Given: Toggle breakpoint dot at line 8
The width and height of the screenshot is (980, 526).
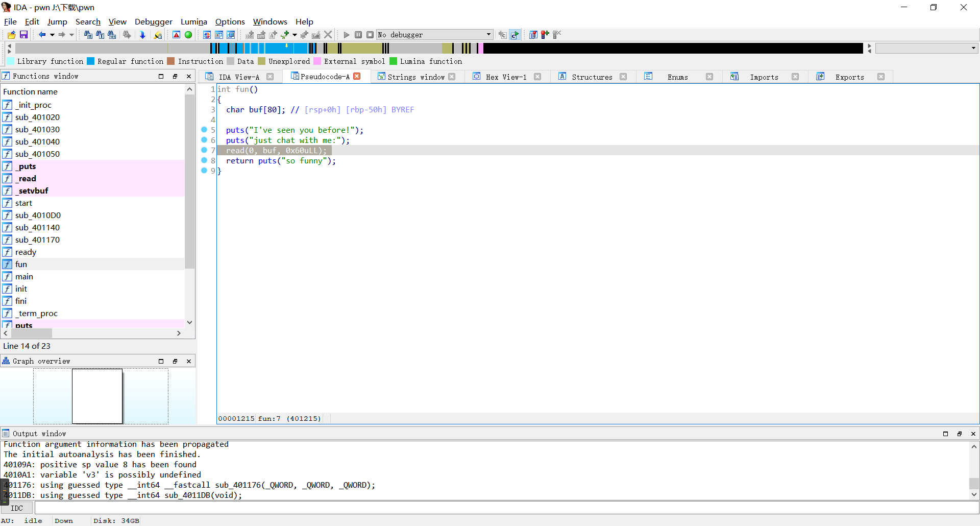Looking at the screenshot, I should coord(204,160).
